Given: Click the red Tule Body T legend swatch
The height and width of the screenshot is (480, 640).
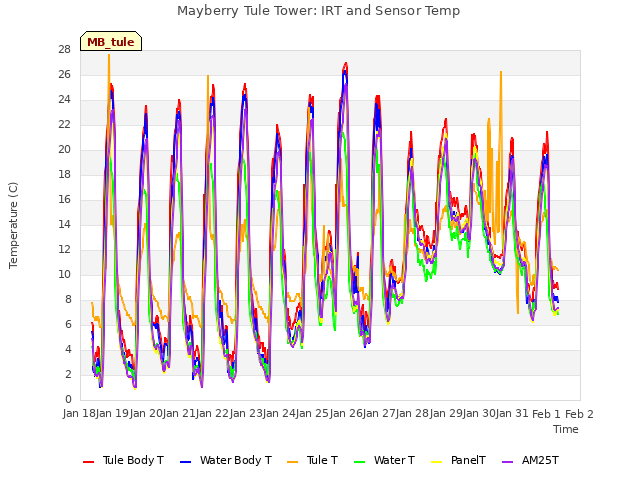Looking at the screenshot, I should [89, 461].
